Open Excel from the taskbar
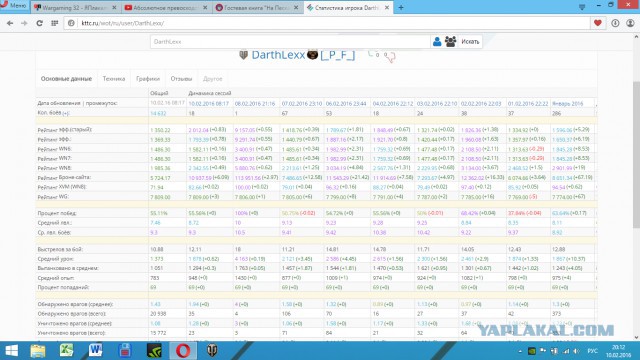Image resolution: width=640 pixels, height=360 pixels. [66, 351]
